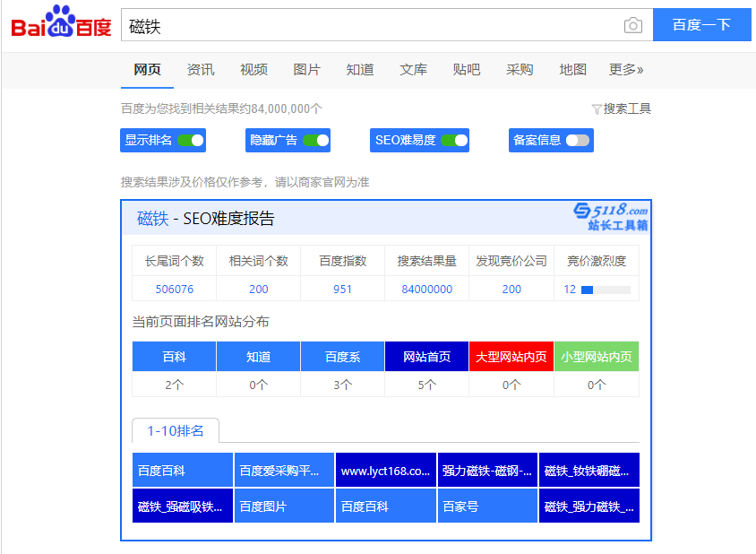Click 磁铁 link in SEO report title
756x554 pixels.
point(153,219)
